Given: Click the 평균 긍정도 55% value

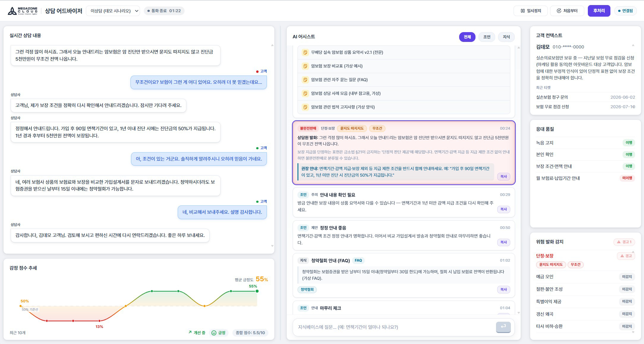Looking at the screenshot, I should [262, 279].
